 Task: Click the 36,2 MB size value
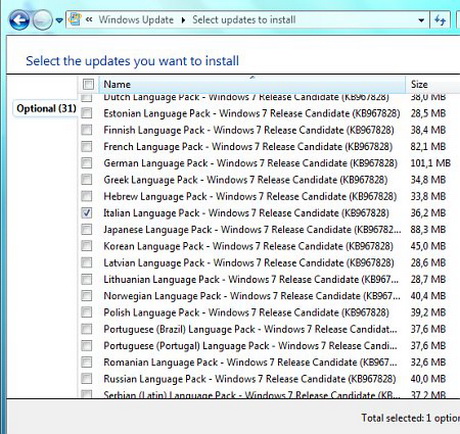click(x=428, y=213)
